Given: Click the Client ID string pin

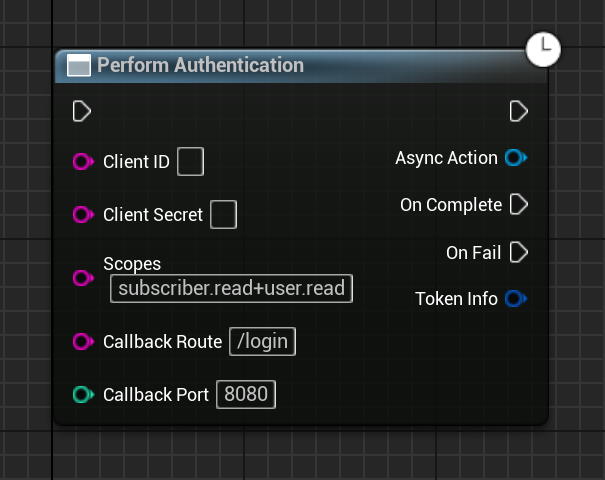Looking at the screenshot, I should pos(83,161).
